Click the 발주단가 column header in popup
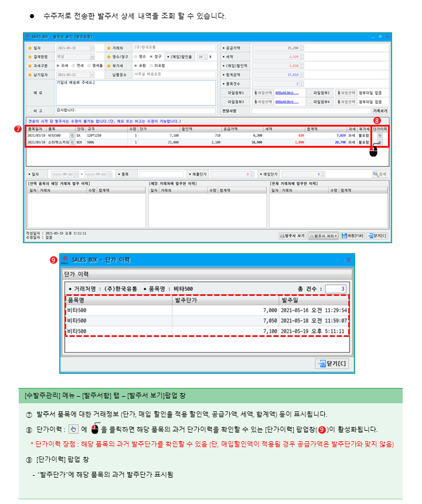422x504 pixels. 225,300
